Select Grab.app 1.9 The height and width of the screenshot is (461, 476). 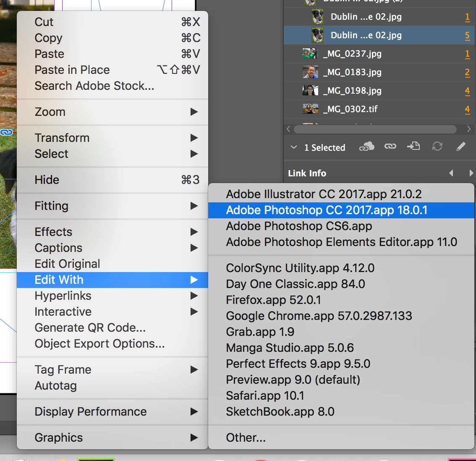(341, 332)
